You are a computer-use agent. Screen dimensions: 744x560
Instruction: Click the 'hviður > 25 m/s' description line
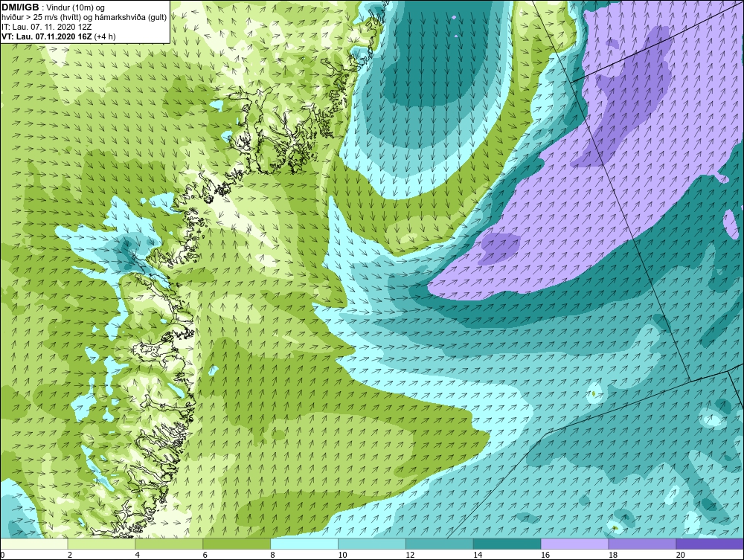[84, 18]
